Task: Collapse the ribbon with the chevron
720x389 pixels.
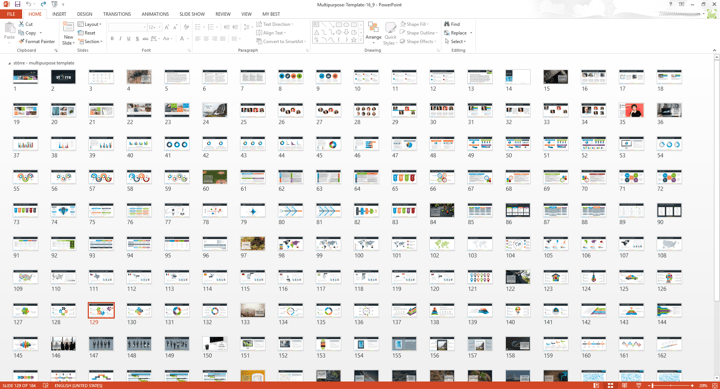Action: 714,50
